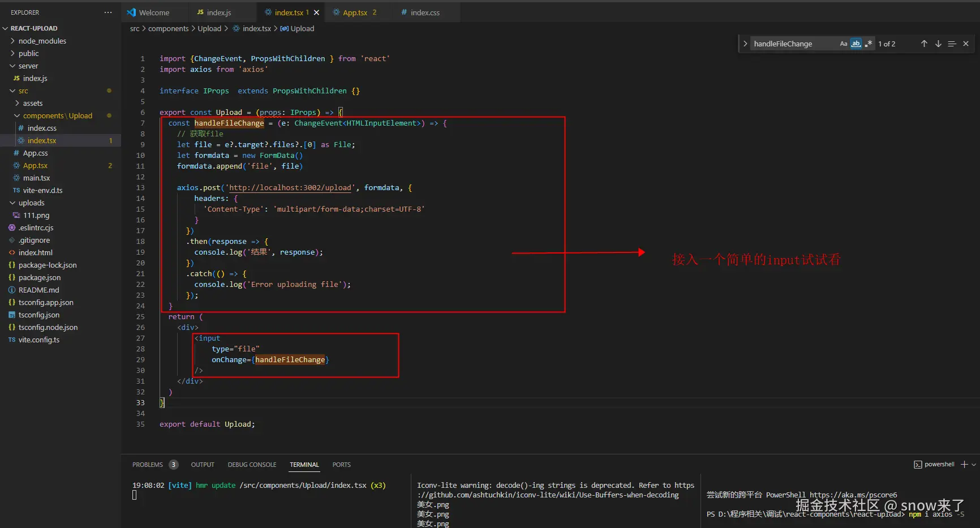
Task: Click line number 33 in the gutter
Action: 140,403
